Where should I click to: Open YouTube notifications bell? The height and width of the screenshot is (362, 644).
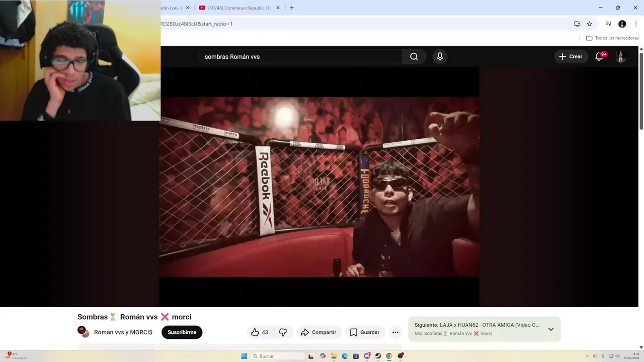point(599,57)
